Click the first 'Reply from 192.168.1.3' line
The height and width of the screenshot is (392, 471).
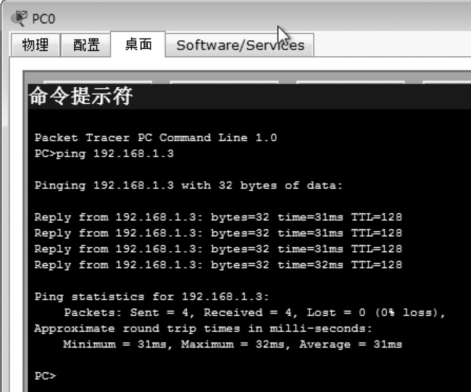(218, 217)
